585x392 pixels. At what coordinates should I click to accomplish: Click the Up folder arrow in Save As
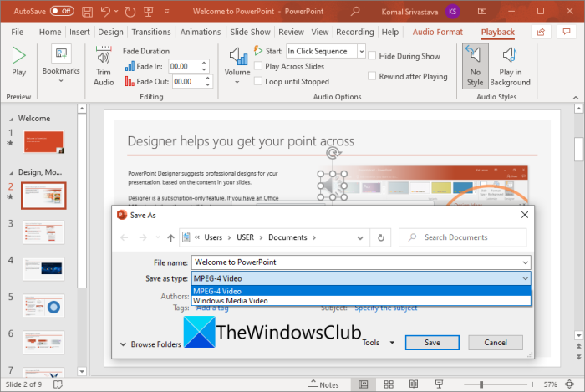(x=170, y=237)
